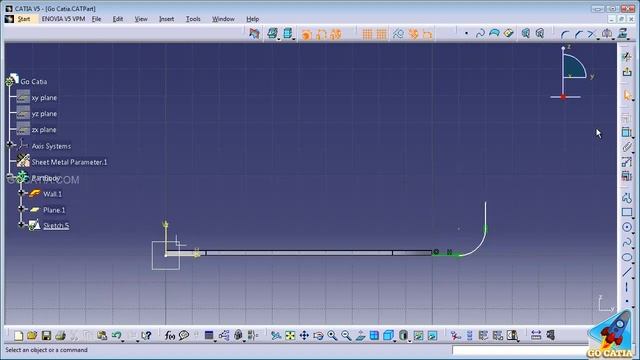Open the Start menu
Screen dimensions: 640x360
click(24, 19)
